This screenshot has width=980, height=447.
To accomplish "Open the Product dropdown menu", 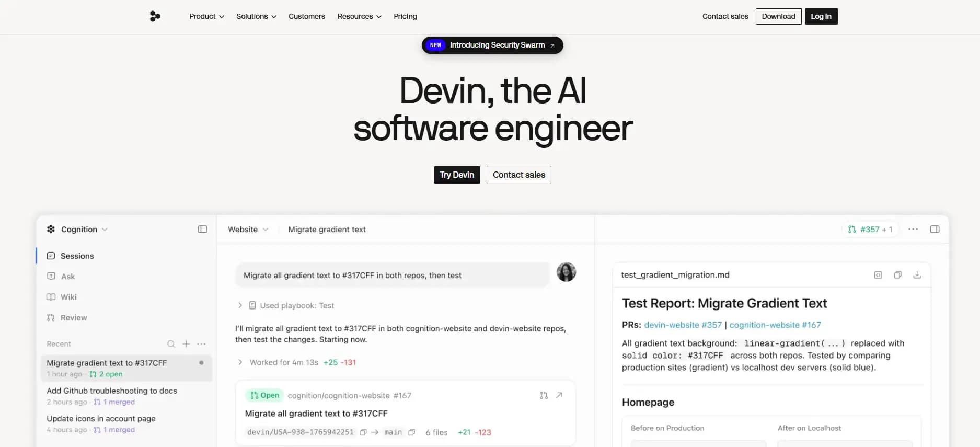I will tap(206, 16).
